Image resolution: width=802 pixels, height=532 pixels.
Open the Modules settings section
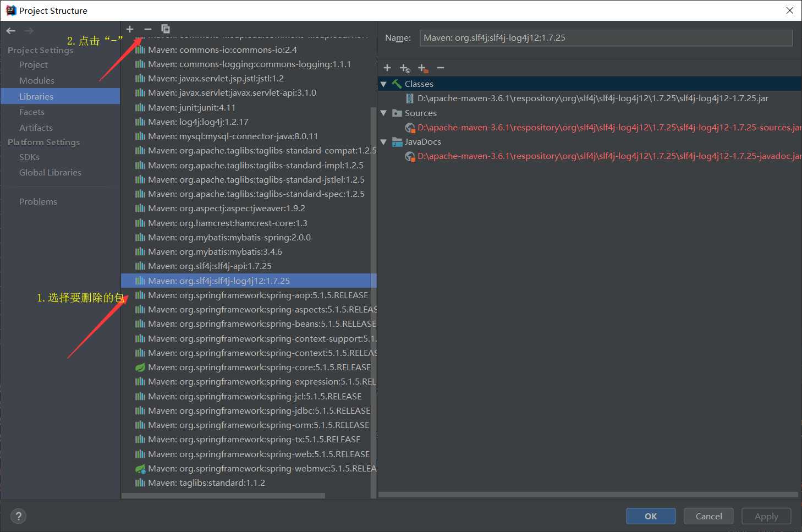[37, 80]
